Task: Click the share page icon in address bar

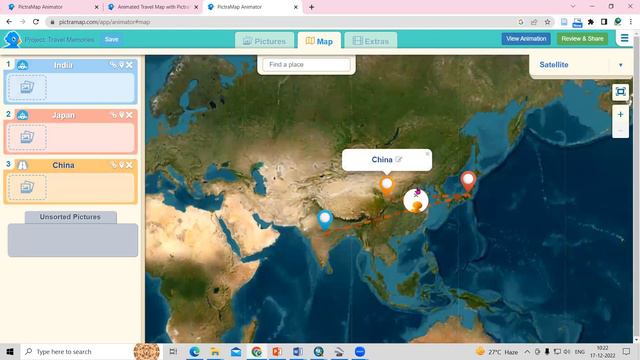Action: tap(534, 22)
